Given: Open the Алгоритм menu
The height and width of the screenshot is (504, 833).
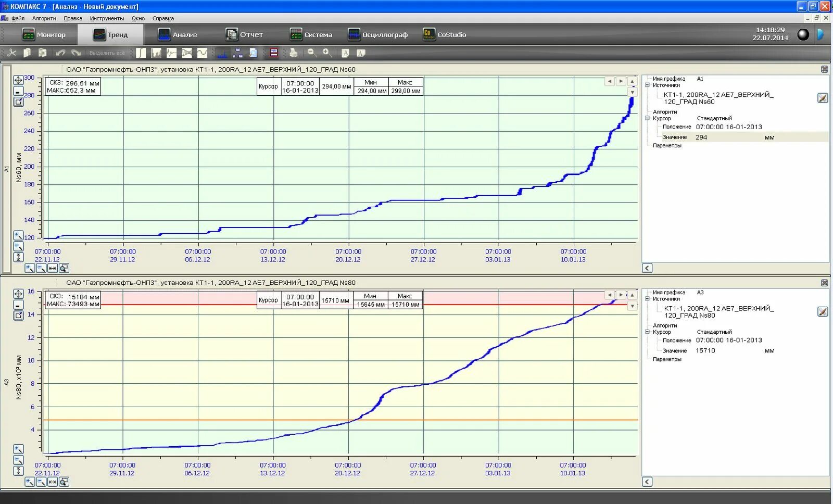Looking at the screenshot, I should [x=44, y=18].
